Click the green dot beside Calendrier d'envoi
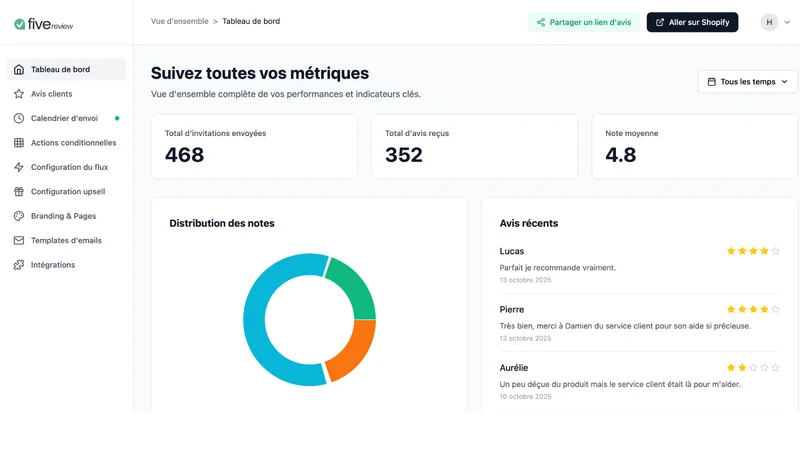This screenshot has height=450, width=800. (117, 118)
